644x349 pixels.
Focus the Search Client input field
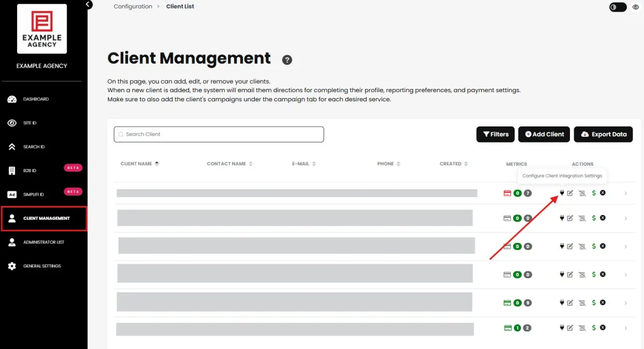[x=219, y=134]
